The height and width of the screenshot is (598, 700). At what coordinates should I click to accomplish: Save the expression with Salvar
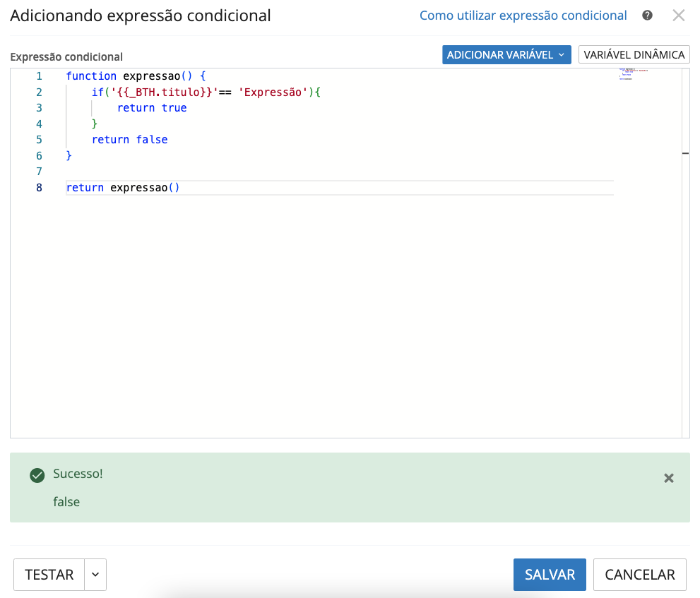(549, 575)
